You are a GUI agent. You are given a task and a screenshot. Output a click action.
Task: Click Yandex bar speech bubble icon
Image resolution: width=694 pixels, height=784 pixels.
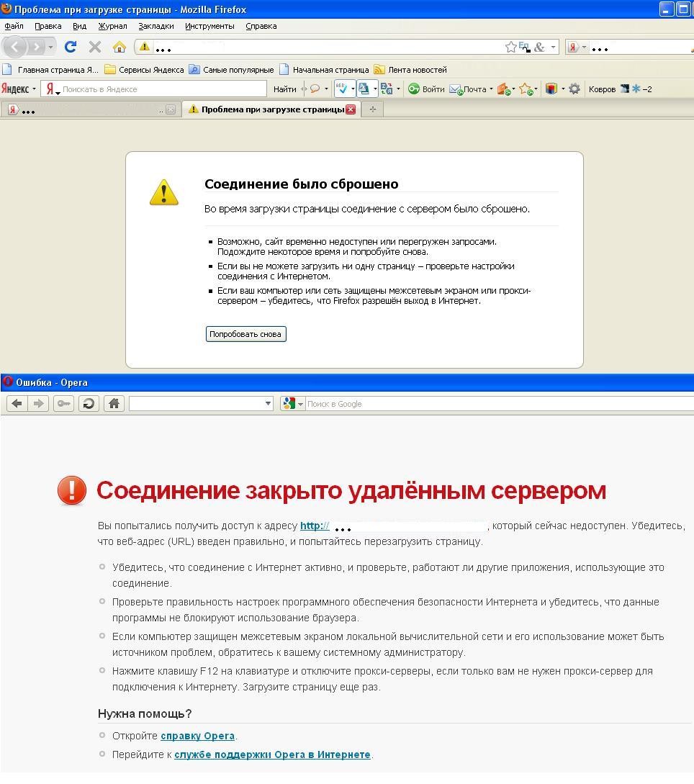click(315, 89)
